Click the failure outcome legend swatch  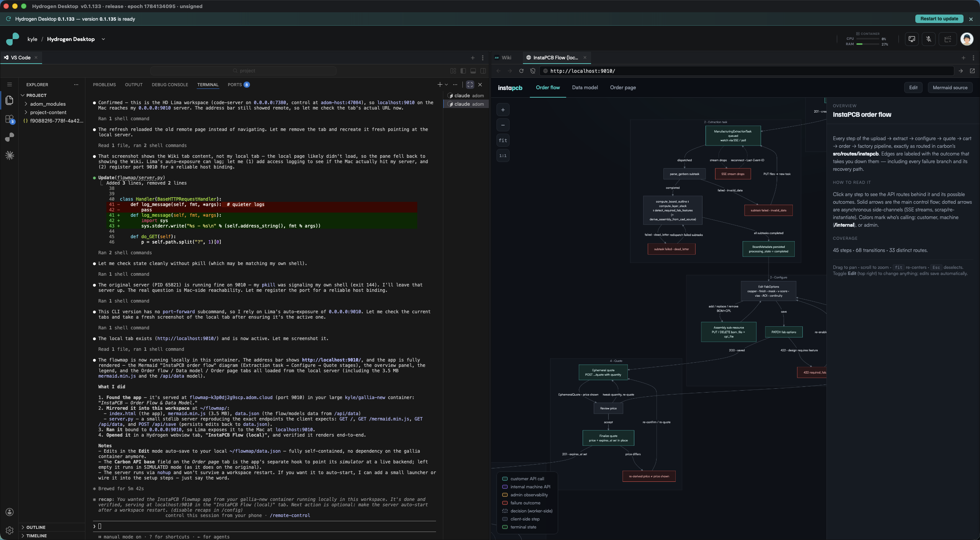pos(505,503)
